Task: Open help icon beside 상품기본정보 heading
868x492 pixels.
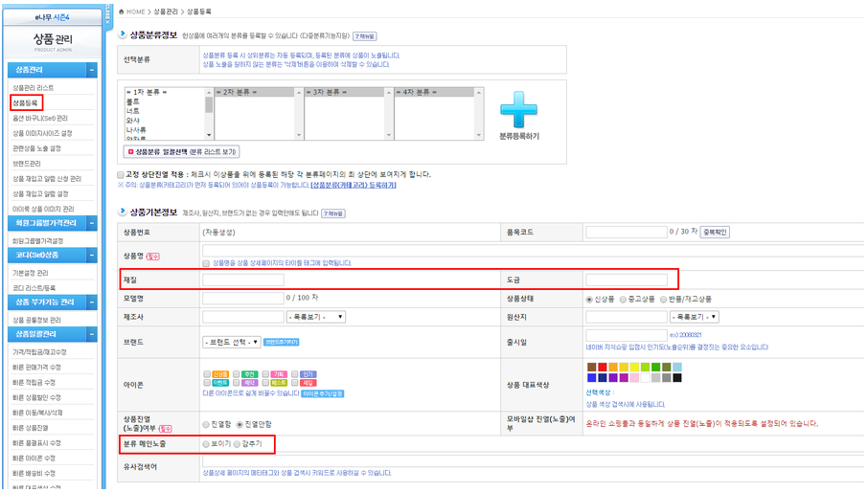Action: coord(332,213)
